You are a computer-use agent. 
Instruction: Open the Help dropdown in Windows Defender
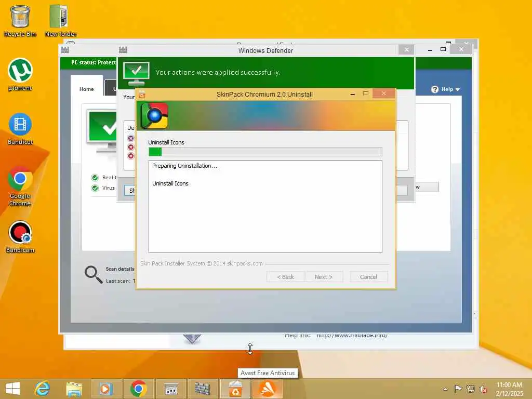tap(450, 89)
